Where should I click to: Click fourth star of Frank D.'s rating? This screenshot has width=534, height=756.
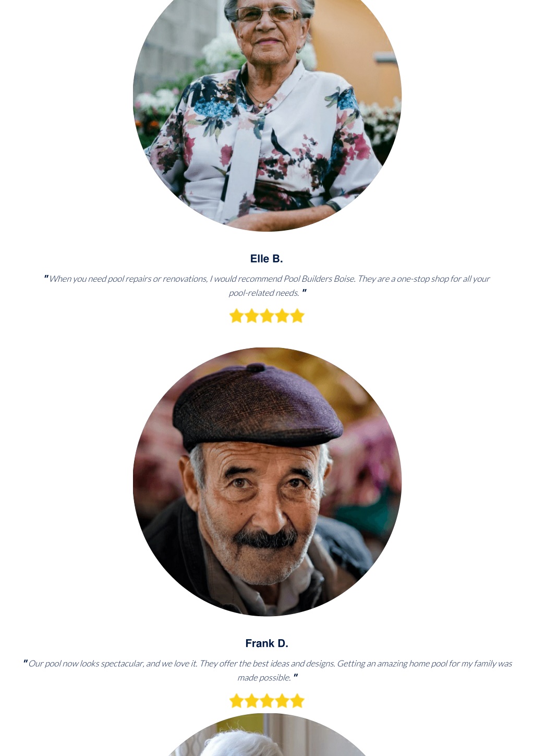(x=282, y=701)
